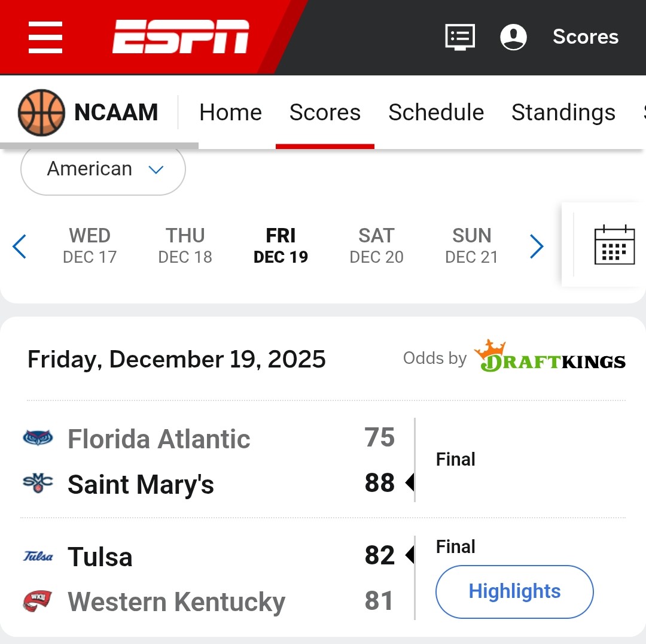Open the Scores link in header
The image size is (646, 644).
(585, 37)
